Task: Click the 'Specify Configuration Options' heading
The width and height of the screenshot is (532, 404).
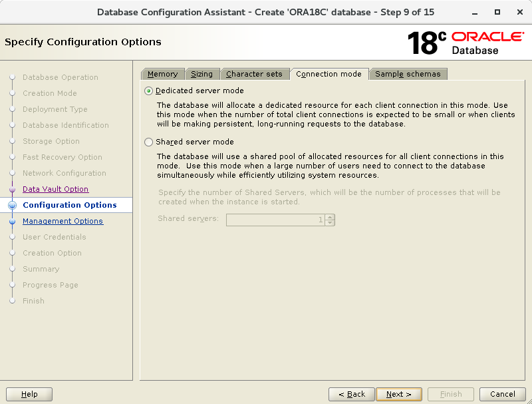Action: 83,42
